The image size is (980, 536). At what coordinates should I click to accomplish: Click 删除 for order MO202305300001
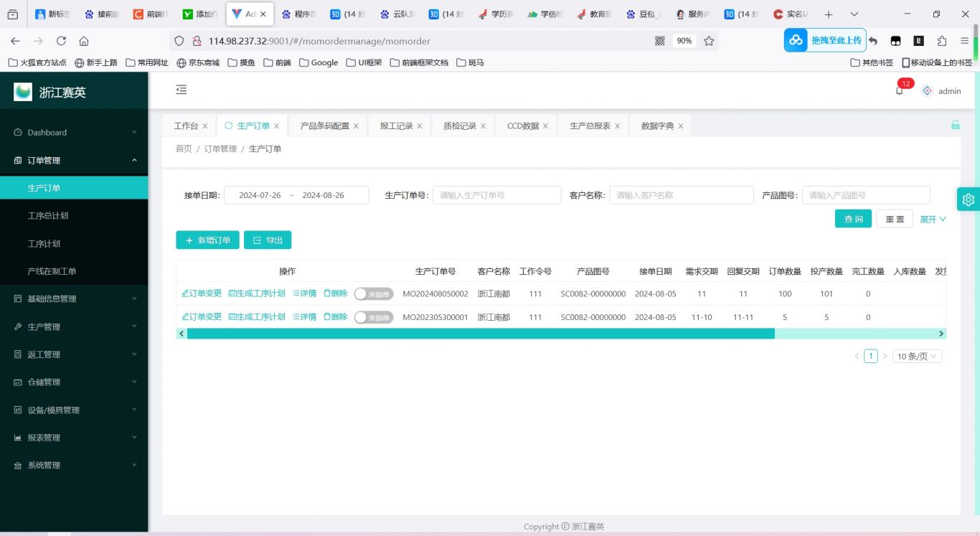click(x=335, y=316)
